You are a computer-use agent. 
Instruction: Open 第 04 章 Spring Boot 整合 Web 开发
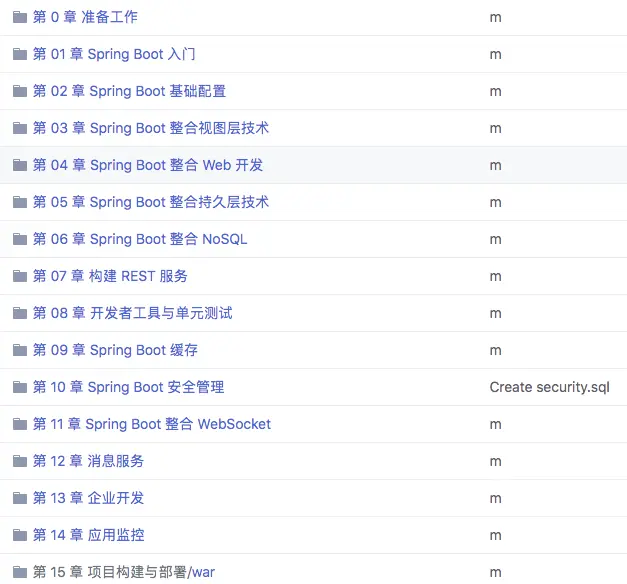[148, 165]
